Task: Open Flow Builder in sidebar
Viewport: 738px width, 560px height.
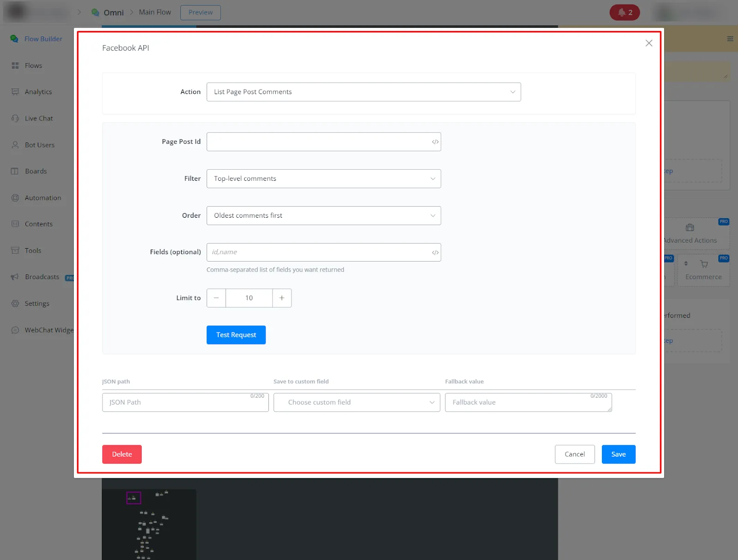Action: coord(43,39)
